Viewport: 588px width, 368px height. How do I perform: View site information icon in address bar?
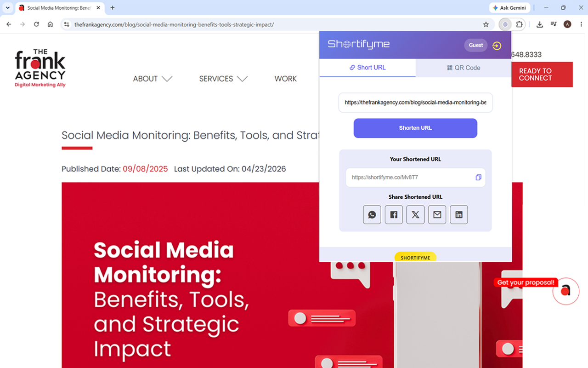click(x=67, y=24)
